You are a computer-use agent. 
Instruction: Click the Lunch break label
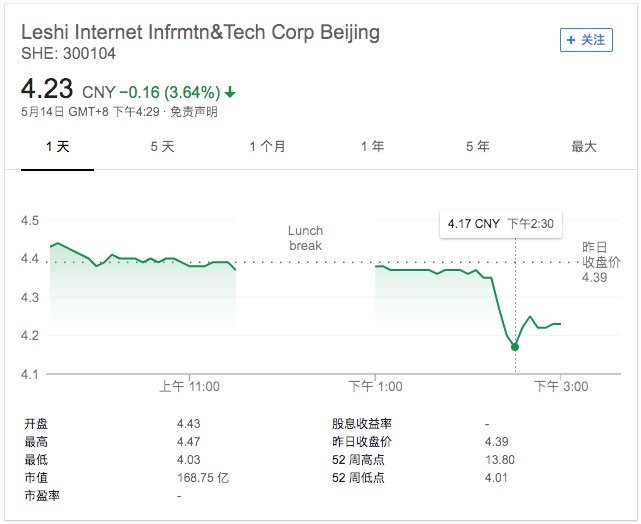pyautogui.click(x=305, y=238)
